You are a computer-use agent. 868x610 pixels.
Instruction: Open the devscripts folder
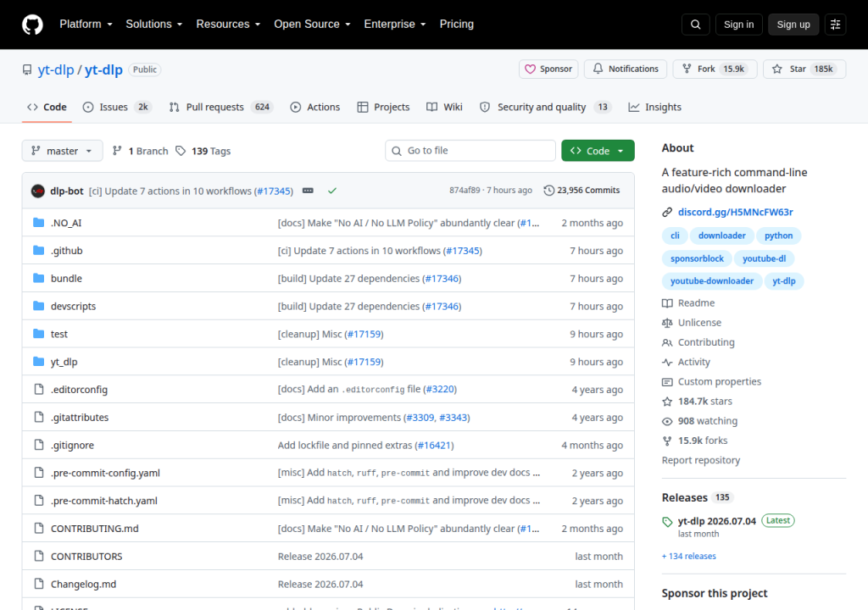pyautogui.click(x=73, y=306)
